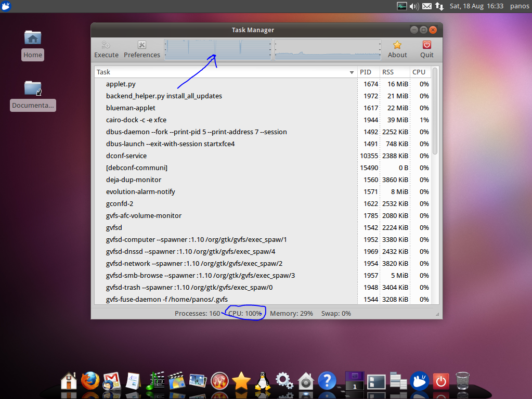532x399 pixels.
Task: Open Task Manager Preferences
Action: (x=142, y=49)
